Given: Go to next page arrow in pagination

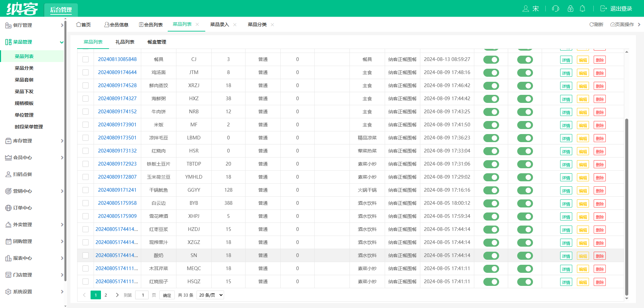Looking at the screenshot, I should [x=117, y=295].
